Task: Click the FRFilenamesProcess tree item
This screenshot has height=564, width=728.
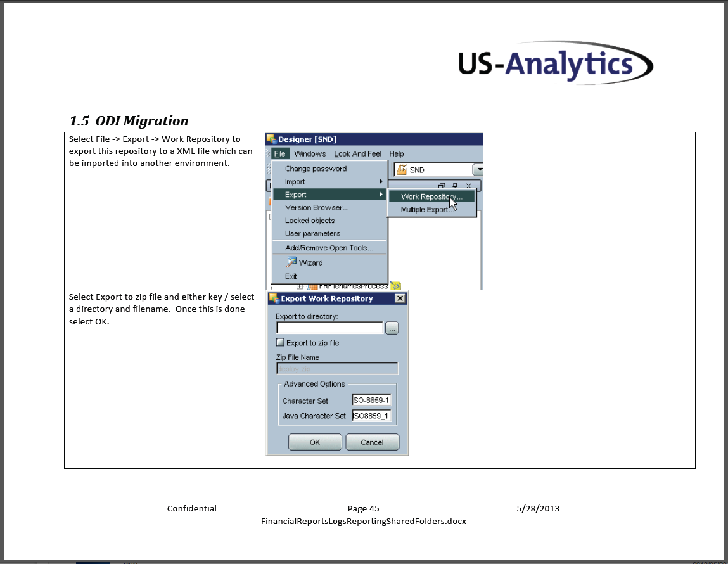Action: click(x=354, y=286)
